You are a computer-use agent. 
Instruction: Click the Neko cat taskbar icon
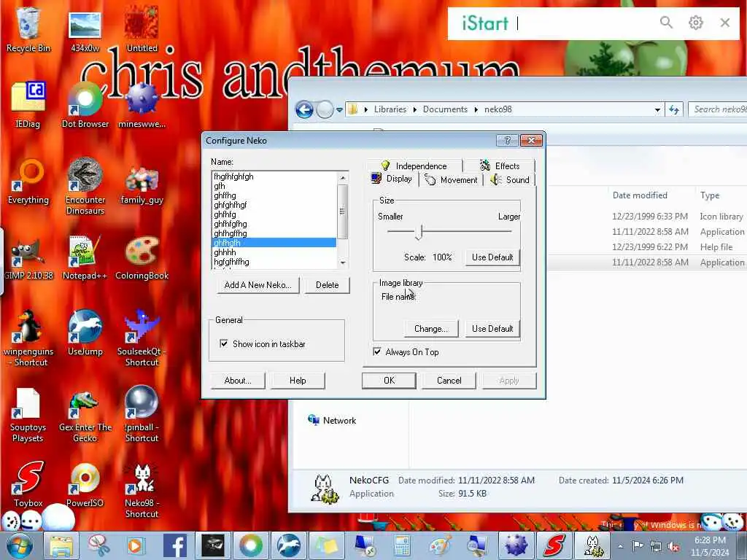pos(592,545)
